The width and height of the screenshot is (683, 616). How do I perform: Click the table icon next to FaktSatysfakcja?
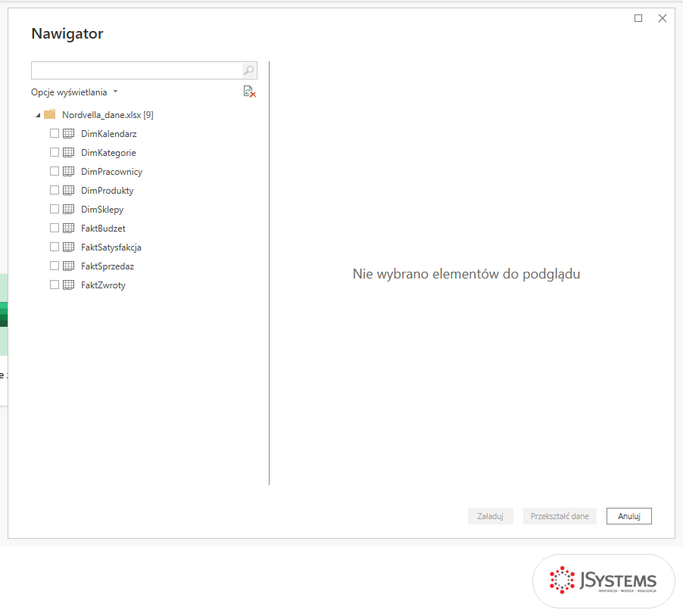point(68,247)
